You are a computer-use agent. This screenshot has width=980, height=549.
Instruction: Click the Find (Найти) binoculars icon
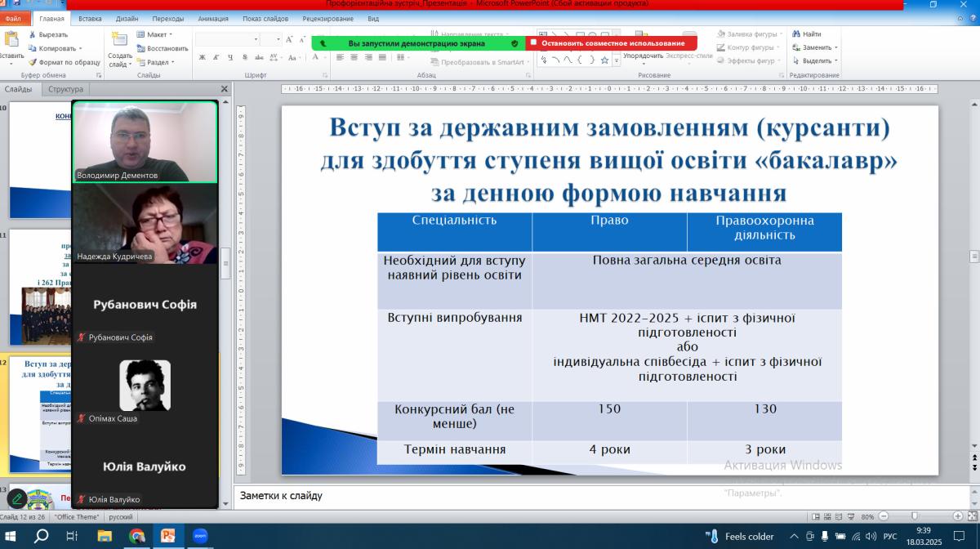click(795, 34)
